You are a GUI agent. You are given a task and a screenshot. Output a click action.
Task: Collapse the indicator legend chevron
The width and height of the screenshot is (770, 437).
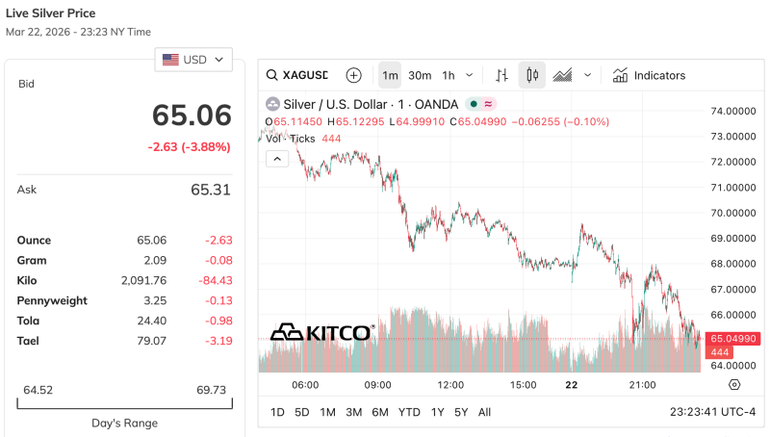coord(277,158)
